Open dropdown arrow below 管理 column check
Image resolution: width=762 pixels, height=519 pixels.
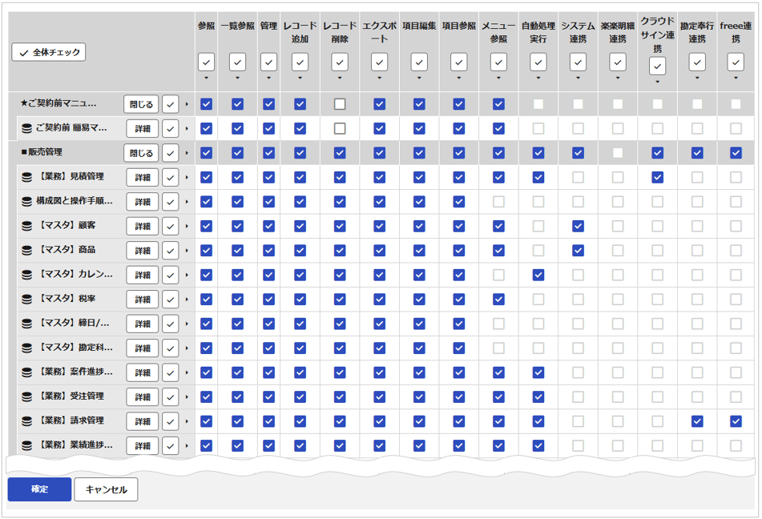coord(269,78)
